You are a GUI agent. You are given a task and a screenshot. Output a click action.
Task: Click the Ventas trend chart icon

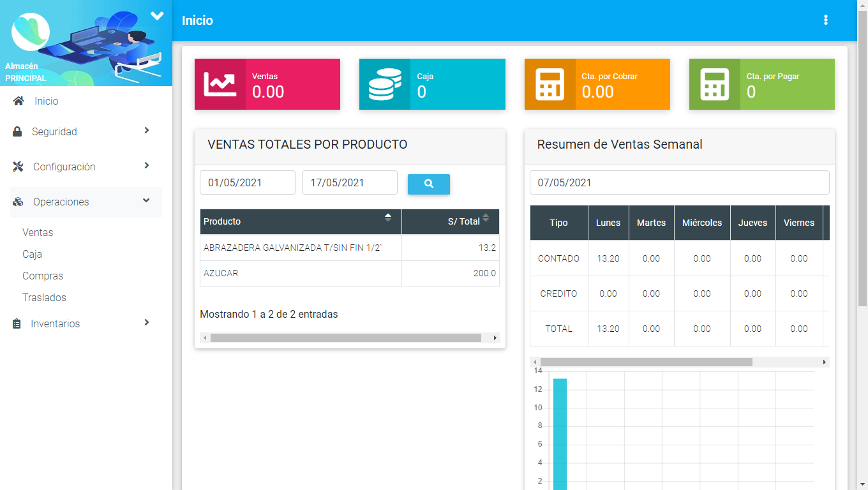click(x=220, y=84)
